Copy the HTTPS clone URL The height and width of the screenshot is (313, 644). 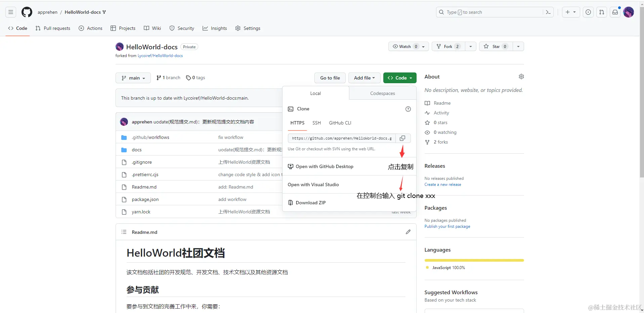click(x=402, y=138)
